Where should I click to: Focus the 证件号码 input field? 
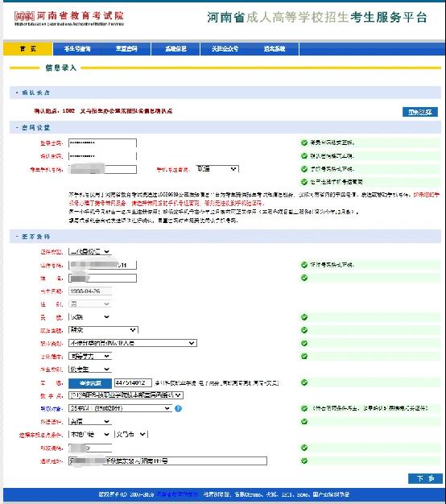coord(102,265)
